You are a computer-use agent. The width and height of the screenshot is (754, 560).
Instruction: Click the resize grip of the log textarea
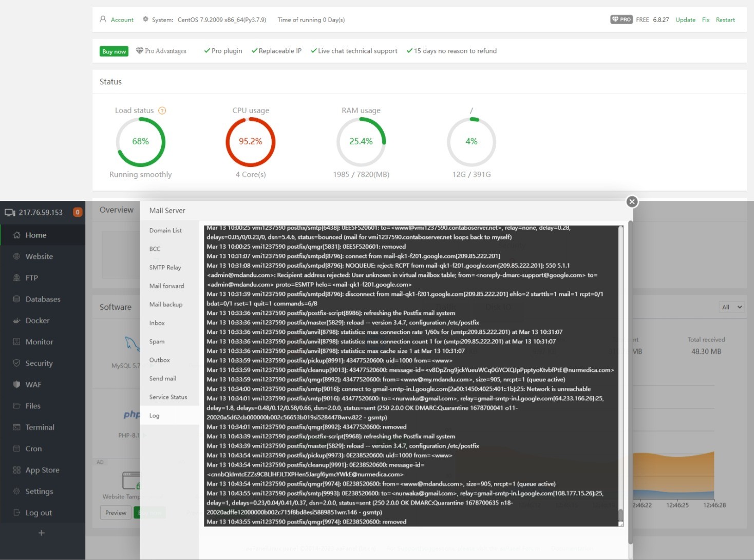coord(620,524)
